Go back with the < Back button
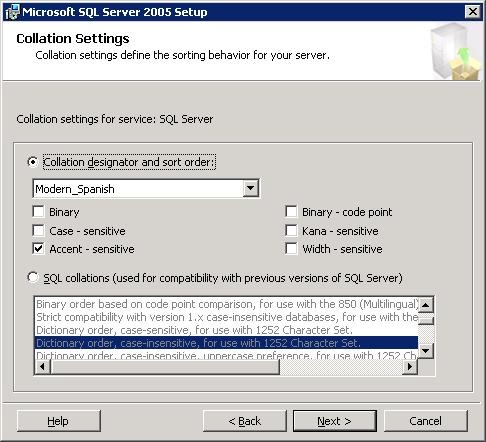This screenshot has height=442, width=486. click(245, 421)
